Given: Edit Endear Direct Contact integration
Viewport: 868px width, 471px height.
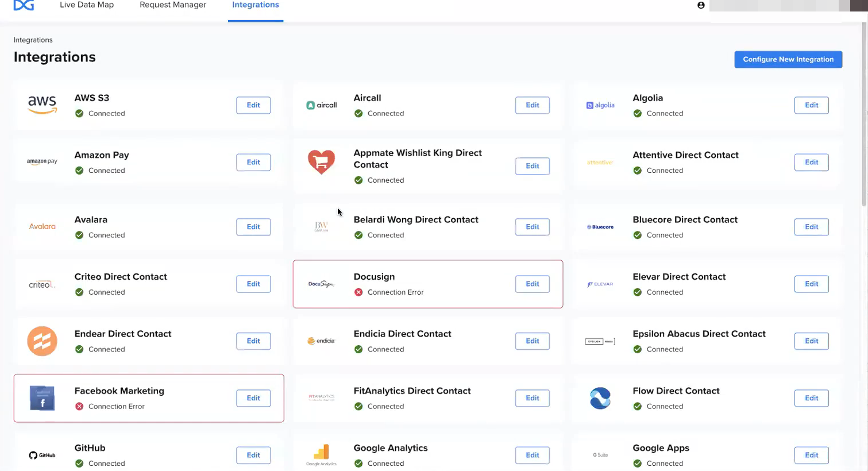Looking at the screenshot, I should click(x=253, y=341).
